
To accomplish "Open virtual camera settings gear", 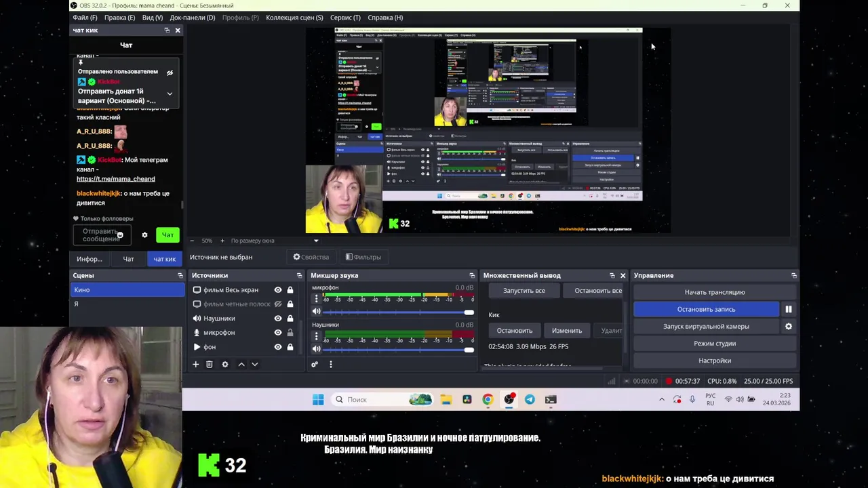I will click(x=789, y=327).
